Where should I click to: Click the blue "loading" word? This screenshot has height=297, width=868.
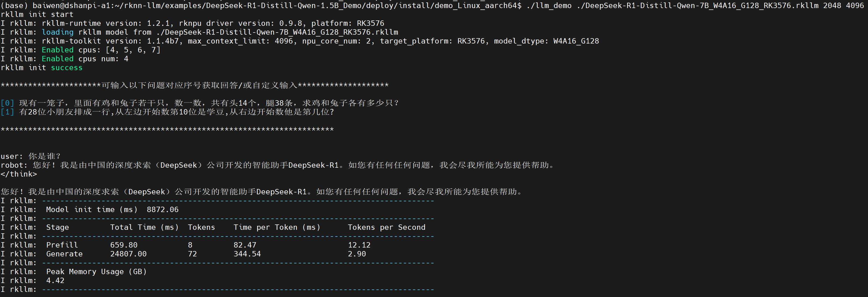coord(58,32)
